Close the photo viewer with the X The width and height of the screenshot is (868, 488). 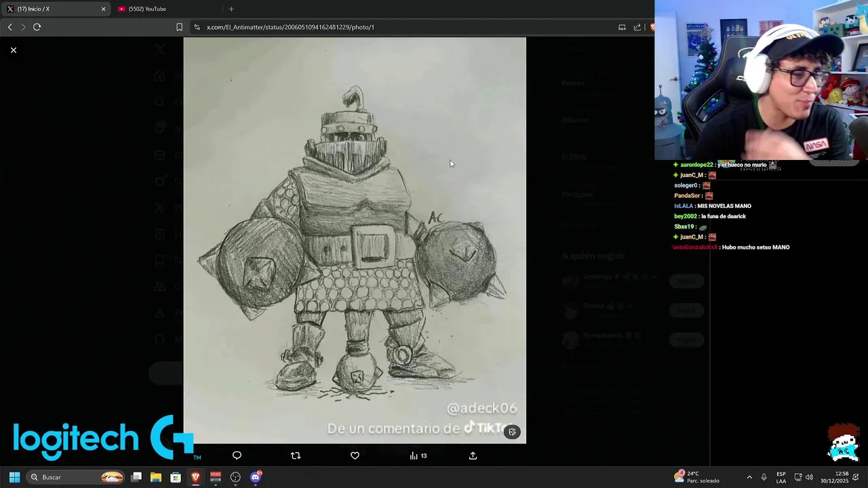13,50
